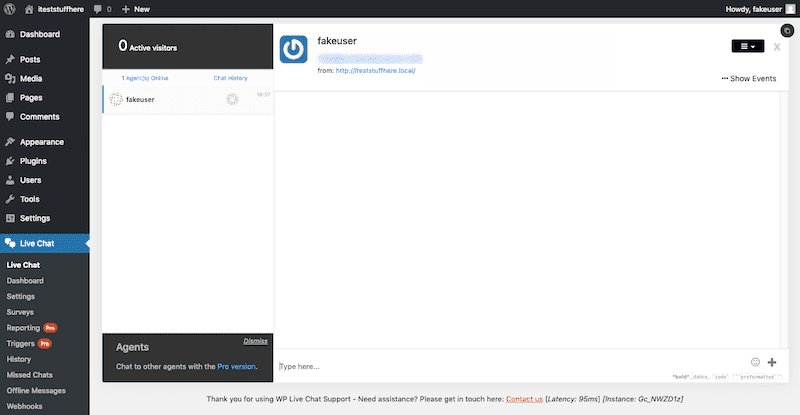Switch to the Chat History tab
Viewport: 800px width, 415px height.
pos(230,78)
